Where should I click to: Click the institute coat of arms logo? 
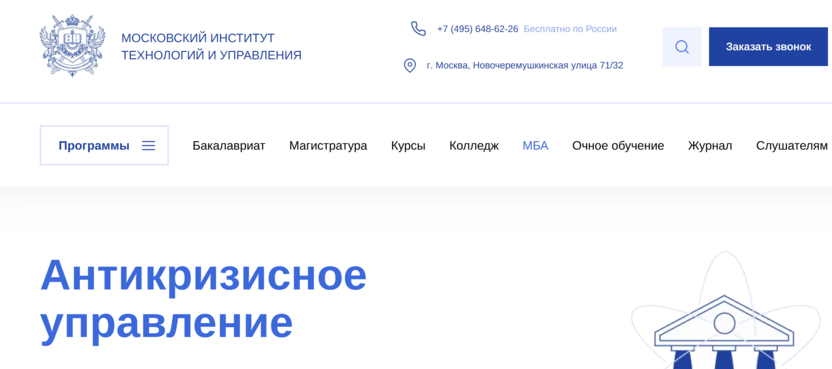pyautogui.click(x=72, y=46)
